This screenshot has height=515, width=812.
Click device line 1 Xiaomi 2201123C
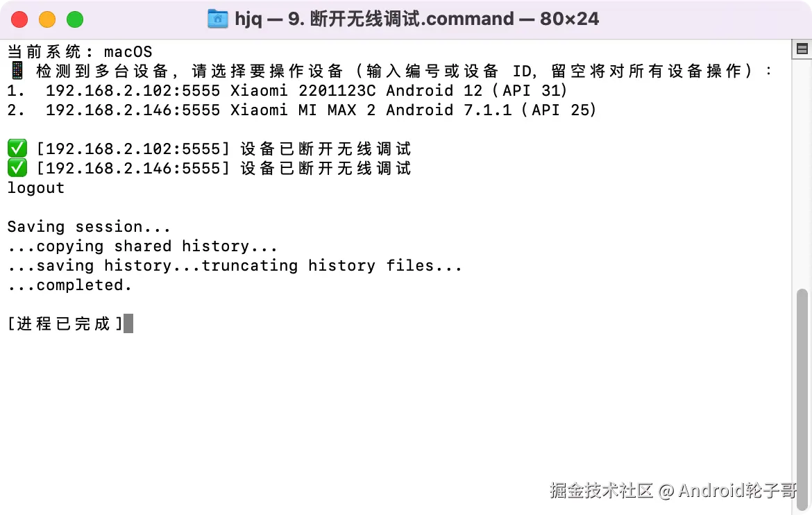tap(287, 90)
